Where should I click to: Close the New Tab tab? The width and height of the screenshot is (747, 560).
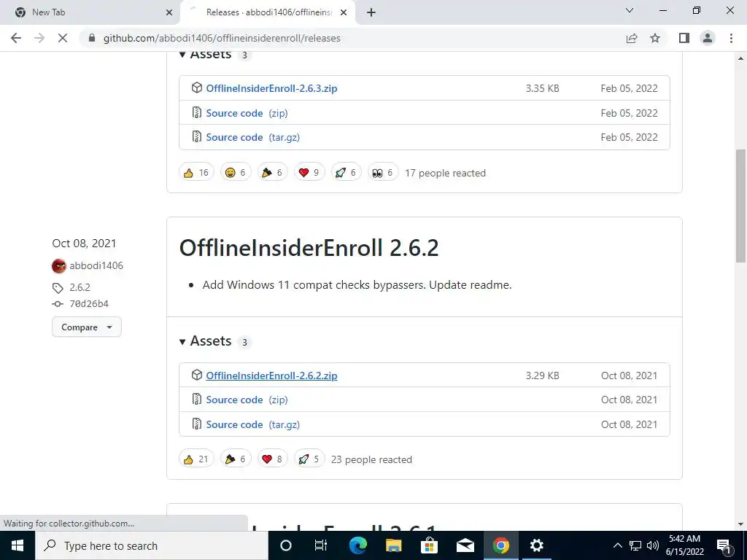pos(169,12)
